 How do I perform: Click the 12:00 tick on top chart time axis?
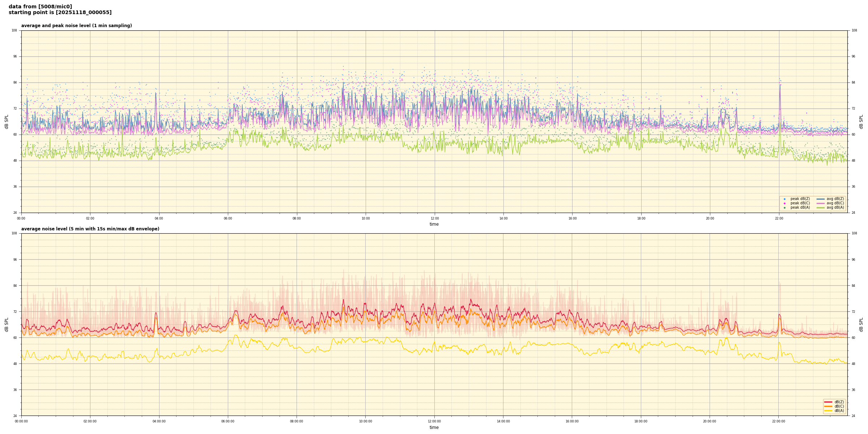point(434,218)
